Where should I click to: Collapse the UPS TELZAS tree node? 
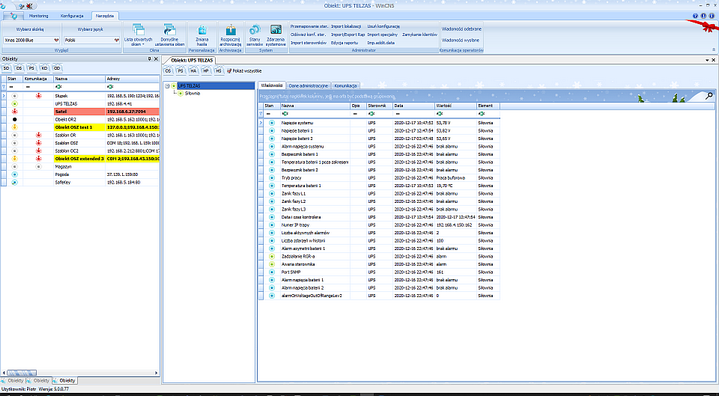pyautogui.click(x=167, y=86)
